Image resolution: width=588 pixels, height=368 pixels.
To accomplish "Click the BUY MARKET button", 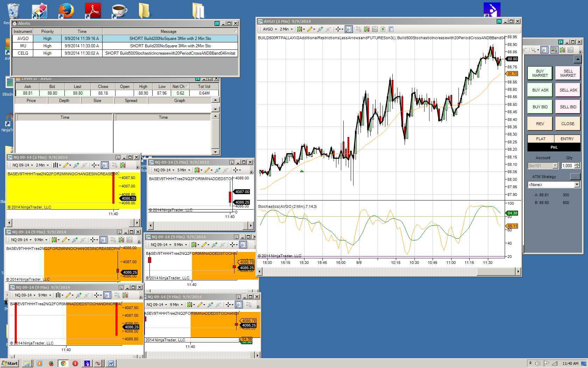I will click(540, 73).
